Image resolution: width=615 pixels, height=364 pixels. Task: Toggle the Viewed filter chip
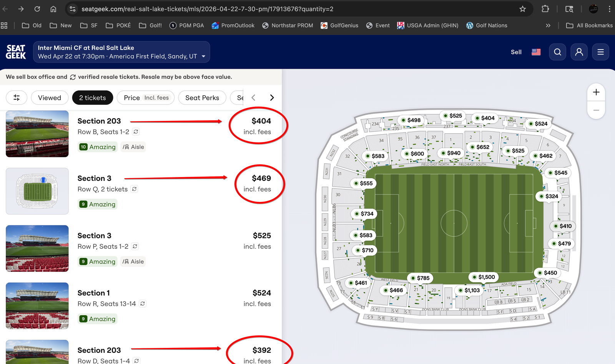pyautogui.click(x=50, y=98)
